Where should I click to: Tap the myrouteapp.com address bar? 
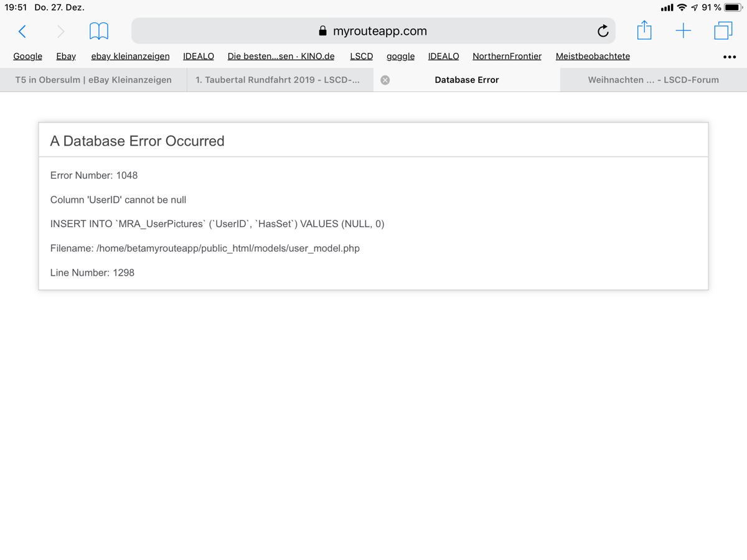click(374, 31)
